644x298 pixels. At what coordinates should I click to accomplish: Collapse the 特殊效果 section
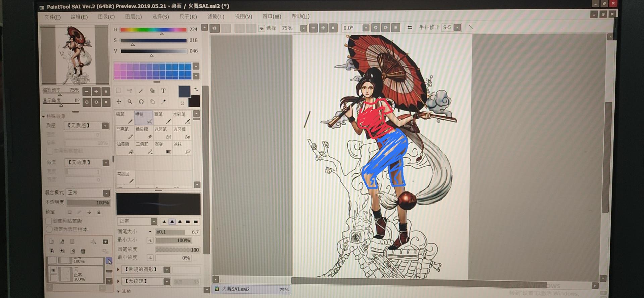43,116
